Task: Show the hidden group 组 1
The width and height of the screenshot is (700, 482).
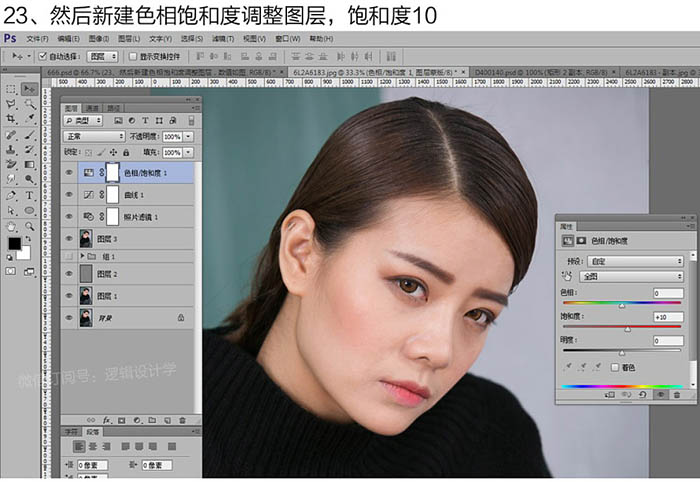Action: [x=69, y=256]
